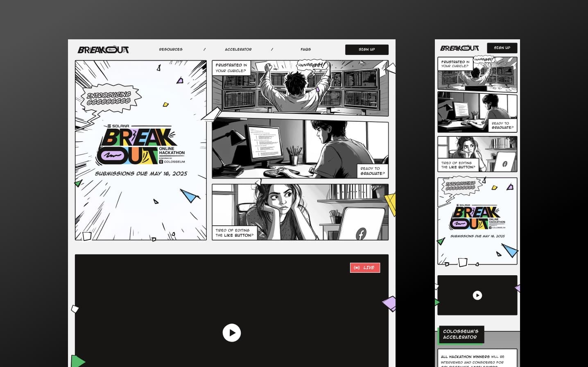Click the Facebook logo on desktop laptop panel
588x367 pixels.
(x=361, y=234)
